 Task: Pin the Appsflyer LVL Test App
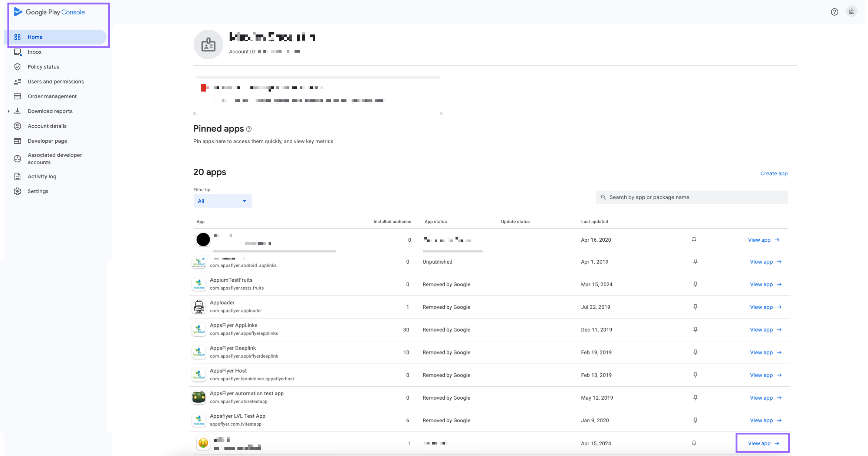pos(695,420)
